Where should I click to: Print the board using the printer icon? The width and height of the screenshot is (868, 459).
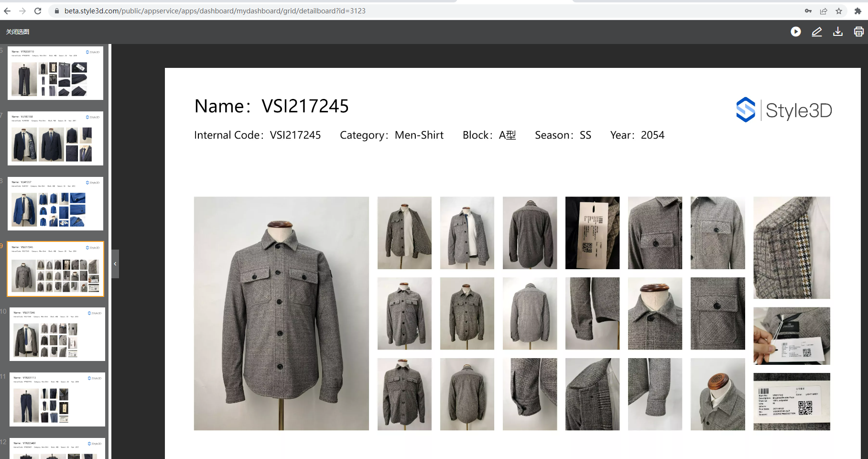858,32
